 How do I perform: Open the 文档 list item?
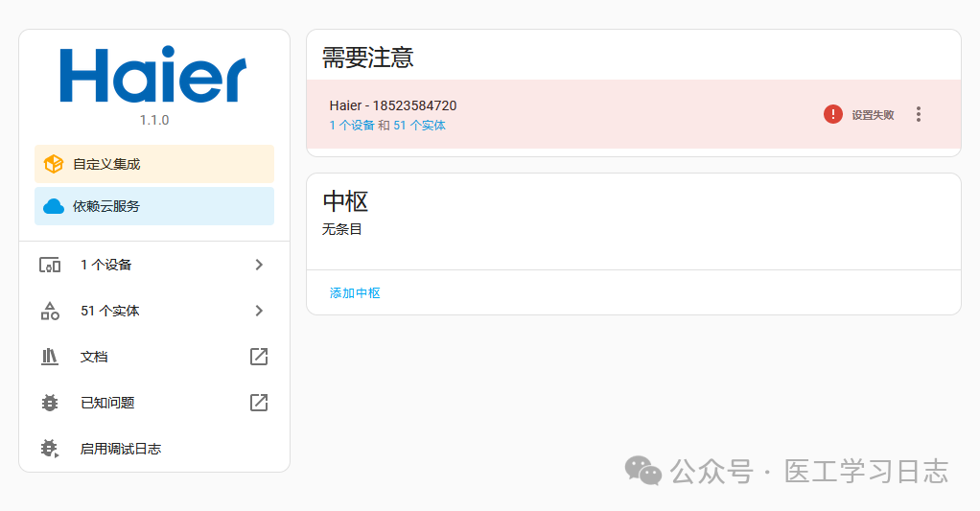(154, 357)
